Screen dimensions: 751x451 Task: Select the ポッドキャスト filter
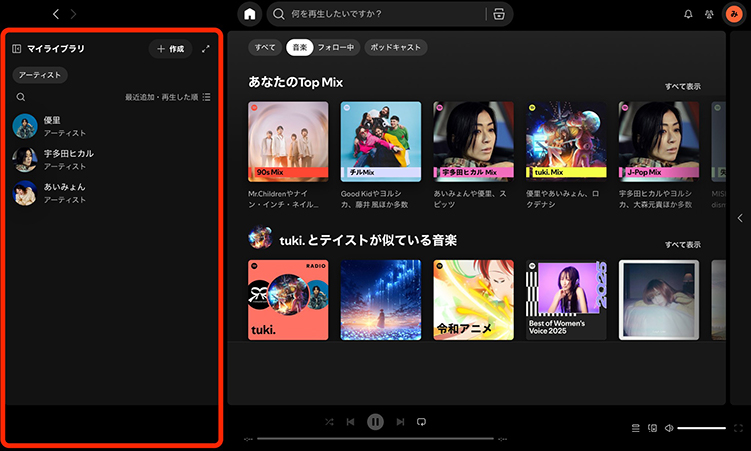pos(396,47)
